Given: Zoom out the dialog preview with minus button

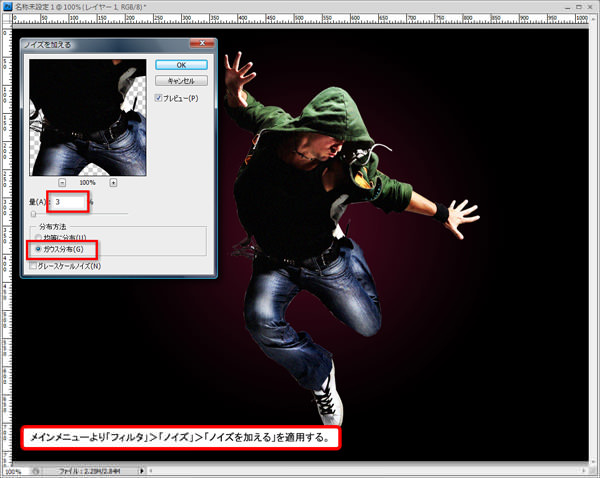Looking at the screenshot, I should pos(62,183).
